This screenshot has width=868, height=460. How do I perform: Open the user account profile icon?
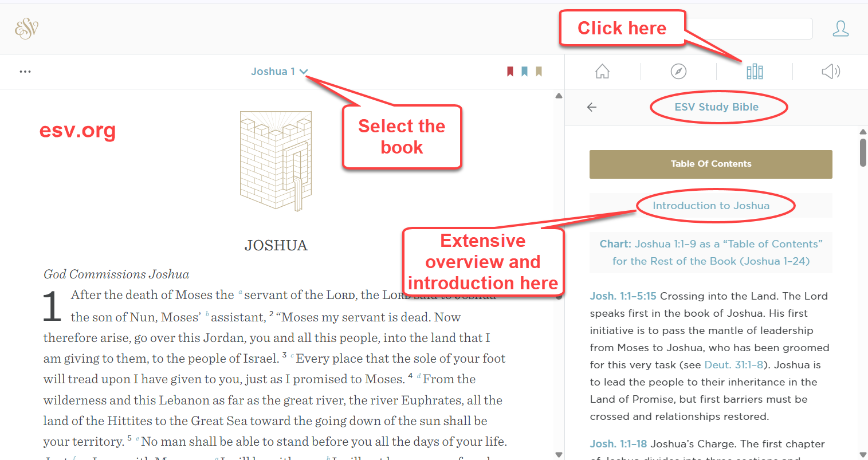tap(840, 29)
